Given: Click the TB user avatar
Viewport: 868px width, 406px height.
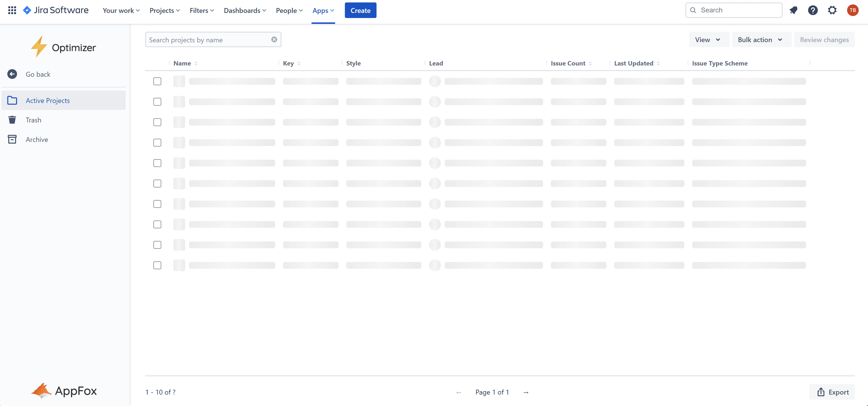Looking at the screenshot, I should click(852, 10).
